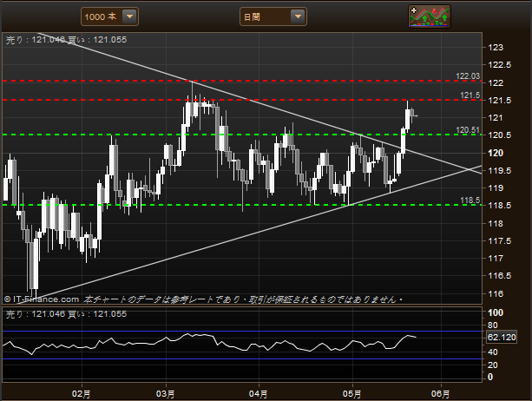The width and height of the screenshot is (532, 401).
Task: Open the 1000本 bar count dropdown
Action: point(109,16)
